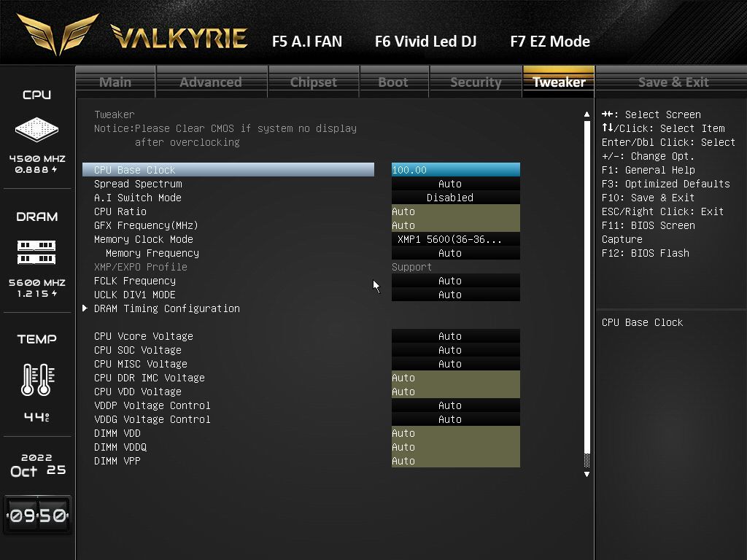Launch F6 Vivid Led DJ
The image size is (747, 560).
click(425, 42)
